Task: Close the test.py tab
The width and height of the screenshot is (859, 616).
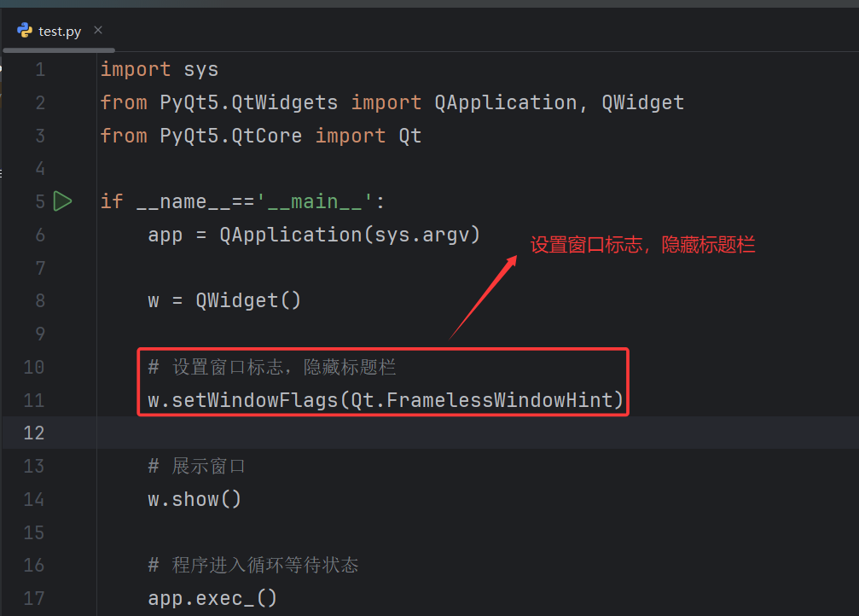Action: point(98,30)
